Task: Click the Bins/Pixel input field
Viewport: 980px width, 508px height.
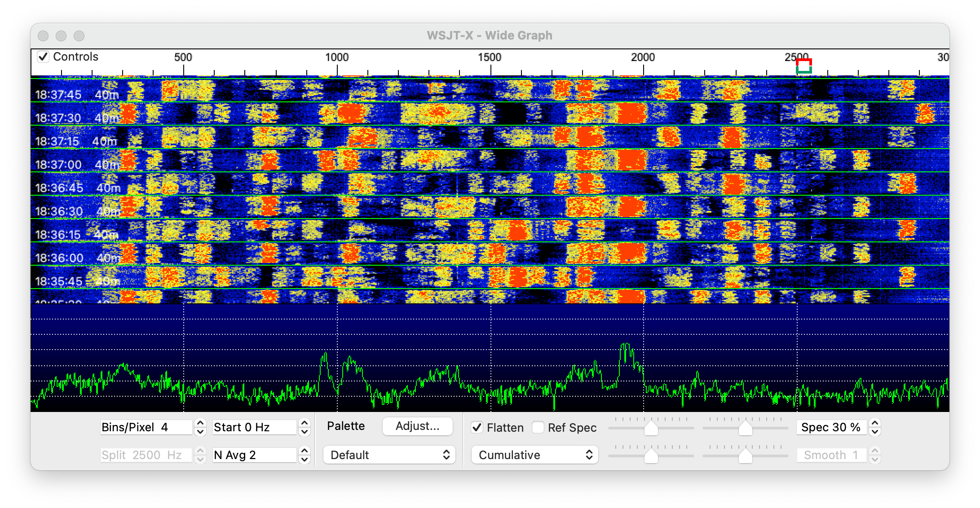Action: (x=146, y=427)
